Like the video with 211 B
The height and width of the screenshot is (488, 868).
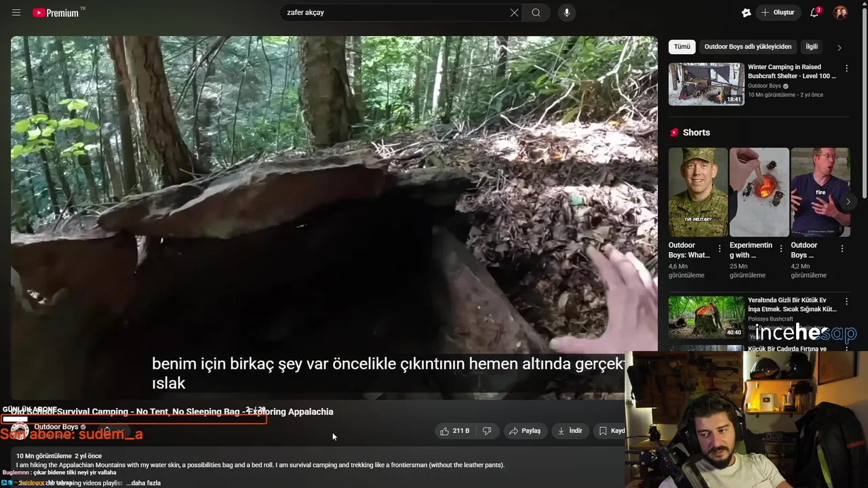454,430
